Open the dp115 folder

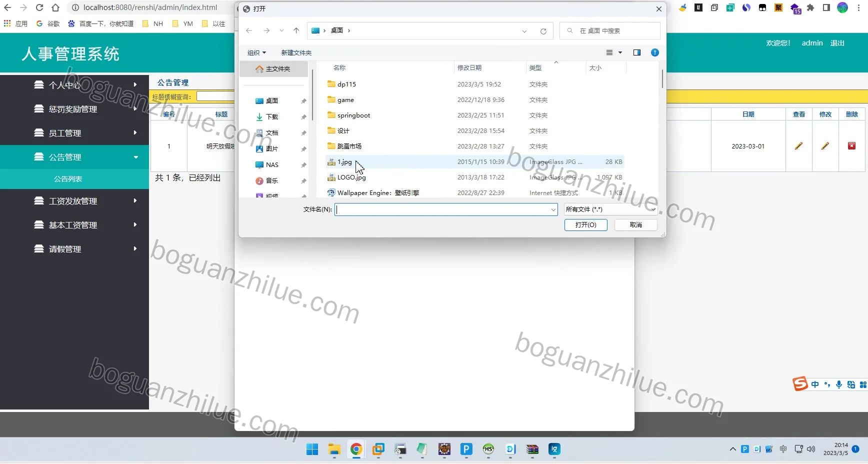[346, 84]
